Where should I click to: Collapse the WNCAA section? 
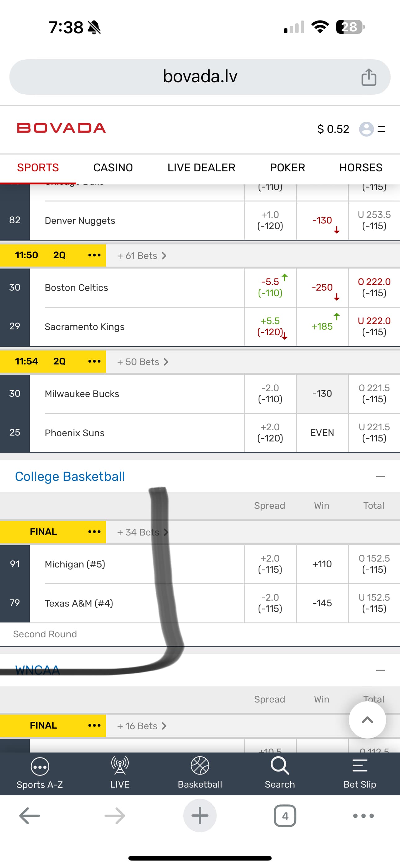380,670
